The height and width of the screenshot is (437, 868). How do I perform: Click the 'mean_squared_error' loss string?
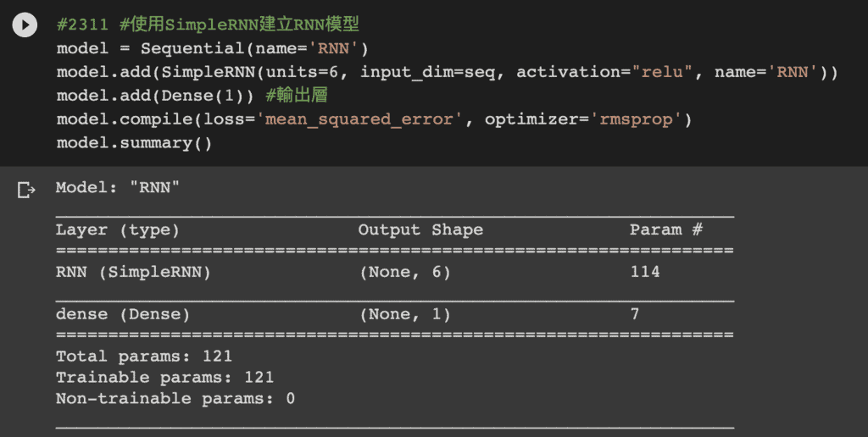point(359,119)
